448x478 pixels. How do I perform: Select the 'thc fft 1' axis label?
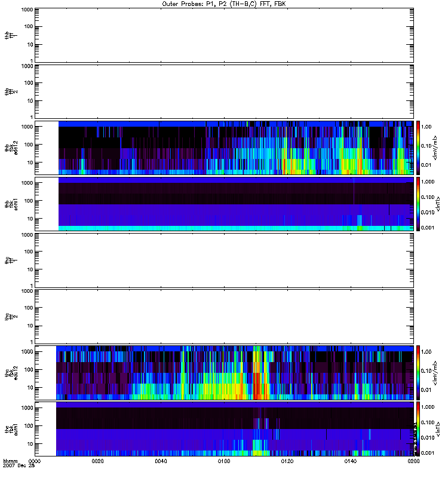coord(11,261)
